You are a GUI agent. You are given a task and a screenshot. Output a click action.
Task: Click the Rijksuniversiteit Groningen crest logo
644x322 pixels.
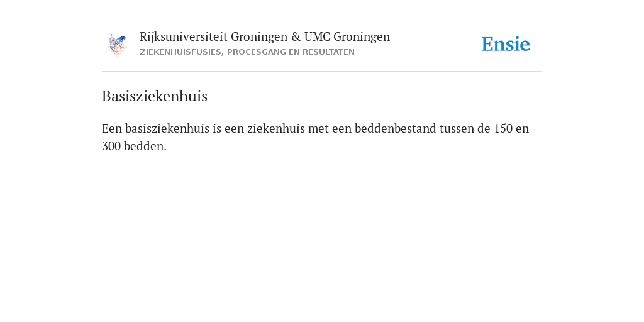click(x=117, y=45)
